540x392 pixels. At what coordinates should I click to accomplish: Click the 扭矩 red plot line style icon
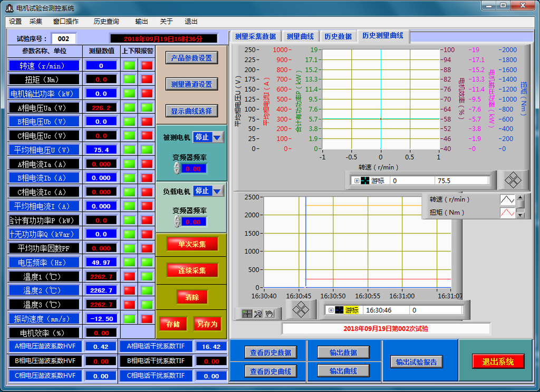pyautogui.click(x=507, y=213)
